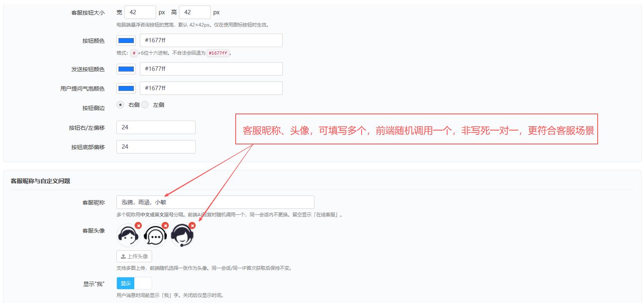Click the 按钮底部偏移 input field
This screenshot has height=303, width=644.
[x=156, y=147]
